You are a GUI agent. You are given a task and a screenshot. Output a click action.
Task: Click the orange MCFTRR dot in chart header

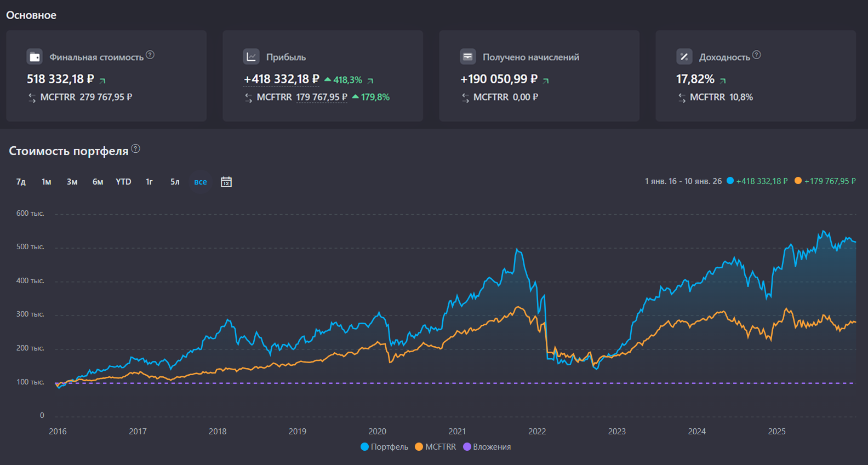pos(798,181)
